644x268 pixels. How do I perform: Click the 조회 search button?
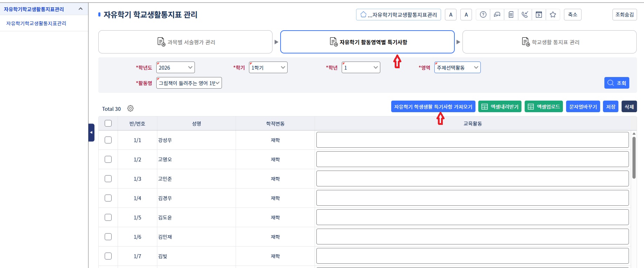tap(617, 83)
